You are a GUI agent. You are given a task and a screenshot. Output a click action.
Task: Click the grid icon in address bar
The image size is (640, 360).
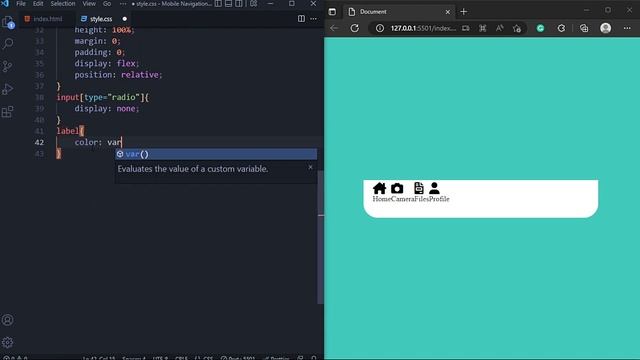pos(483,28)
